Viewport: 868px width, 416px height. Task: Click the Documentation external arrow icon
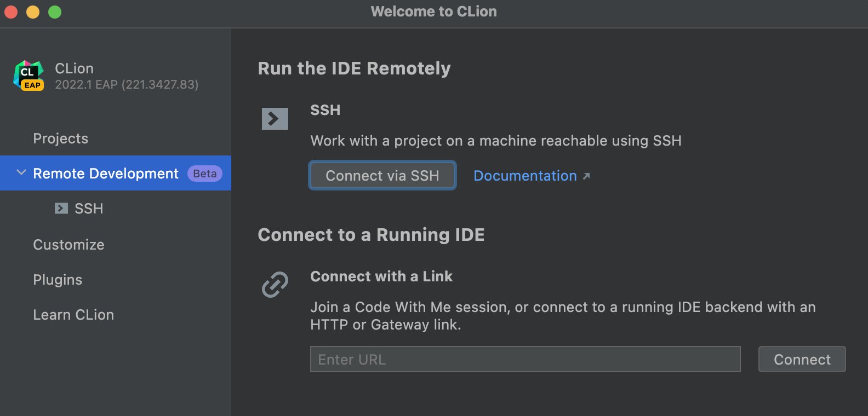(586, 176)
